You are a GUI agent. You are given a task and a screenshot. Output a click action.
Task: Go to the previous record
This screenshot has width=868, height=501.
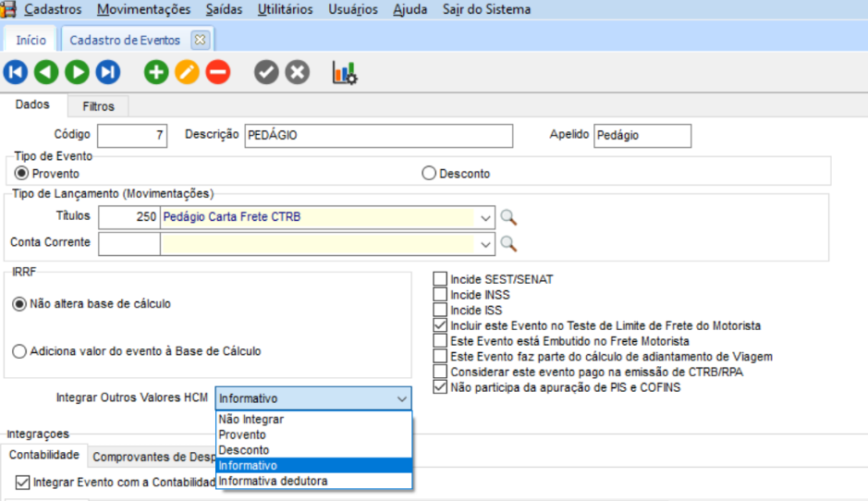pyautogui.click(x=46, y=72)
